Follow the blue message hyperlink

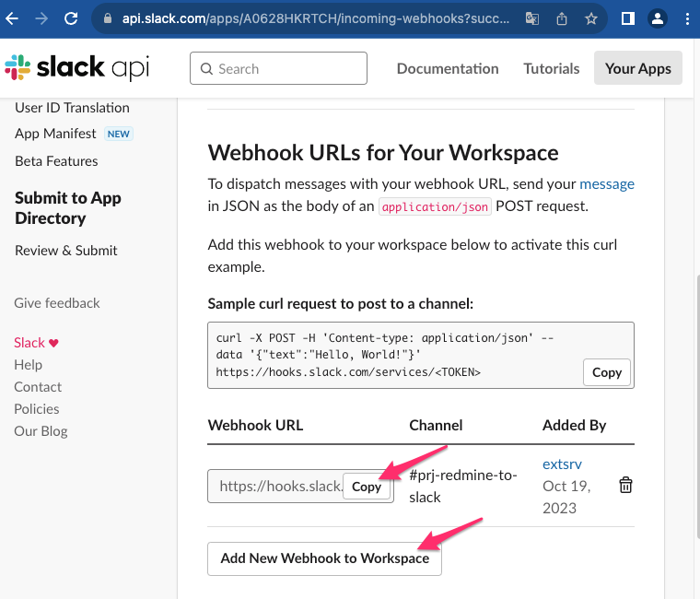click(x=607, y=184)
